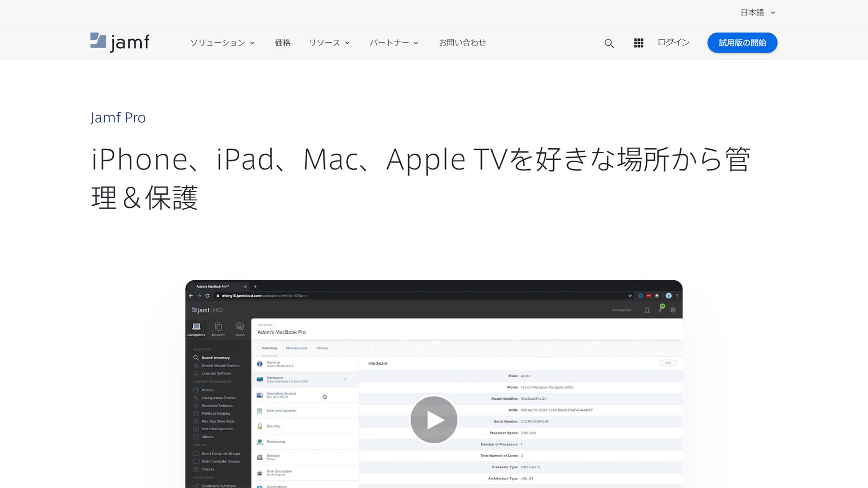Image resolution: width=868 pixels, height=488 pixels.
Task: Click the 試用版の開始 button
Action: pos(742,42)
